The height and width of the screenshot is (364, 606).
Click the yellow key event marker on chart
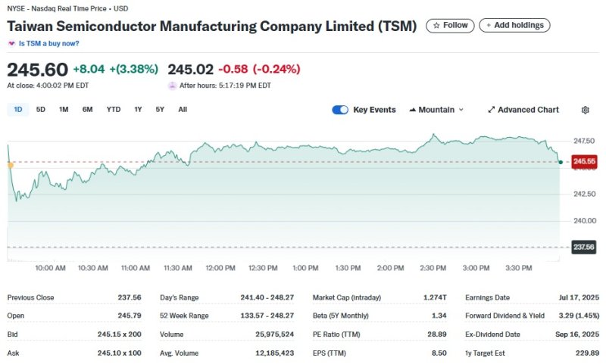(x=10, y=164)
